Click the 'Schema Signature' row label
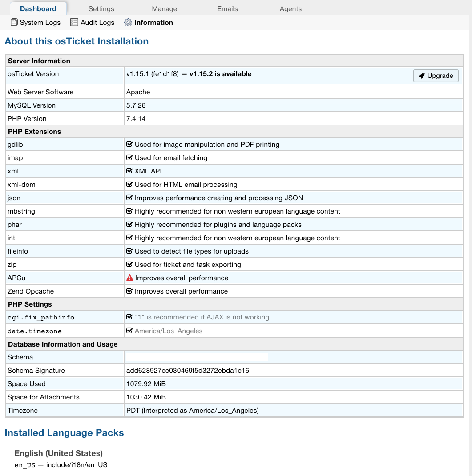Image resolution: width=472 pixels, height=476 pixels. 36,371
